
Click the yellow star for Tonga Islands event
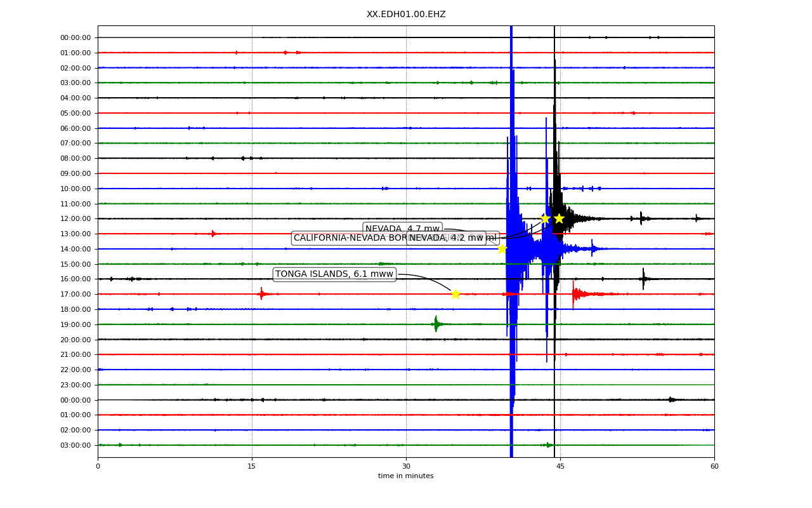click(x=455, y=294)
